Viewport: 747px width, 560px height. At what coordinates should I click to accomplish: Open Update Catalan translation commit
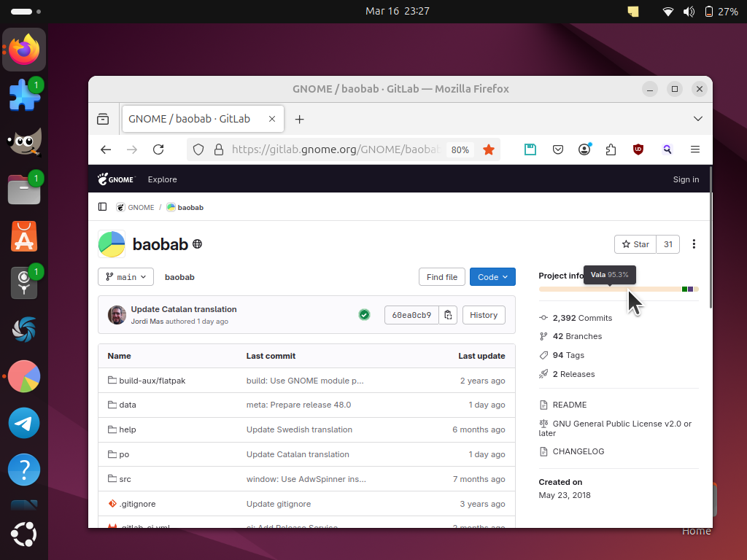(x=184, y=309)
